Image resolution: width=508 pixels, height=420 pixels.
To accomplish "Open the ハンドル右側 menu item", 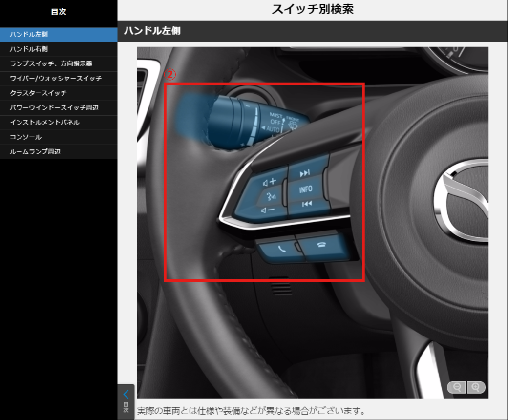I will 29,49.
